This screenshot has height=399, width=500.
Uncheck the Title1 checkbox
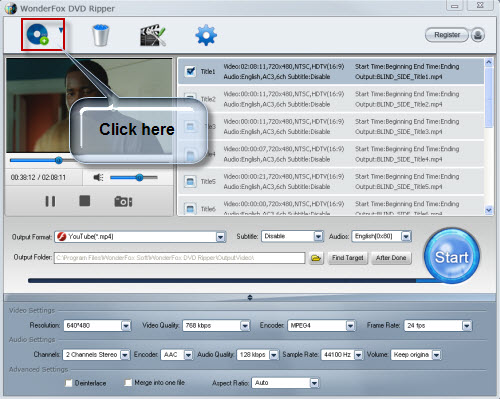pos(190,71)
